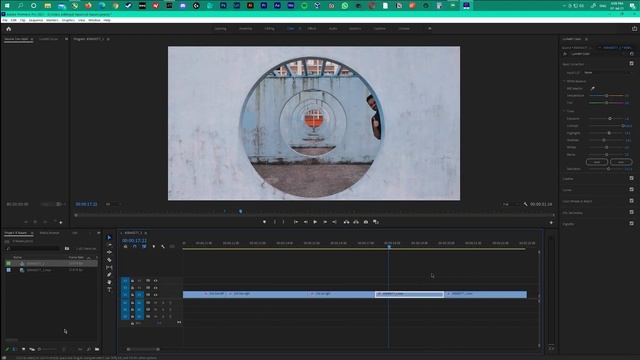Go to In point
Image resolution: width=640 pixels, height=360 pixels.
coord(296,222)
